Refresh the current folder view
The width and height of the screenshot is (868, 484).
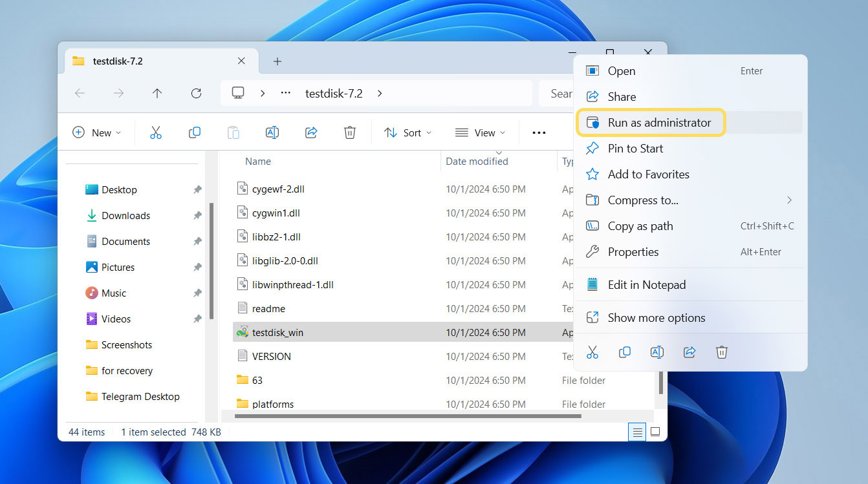click(x=196, y=93)
